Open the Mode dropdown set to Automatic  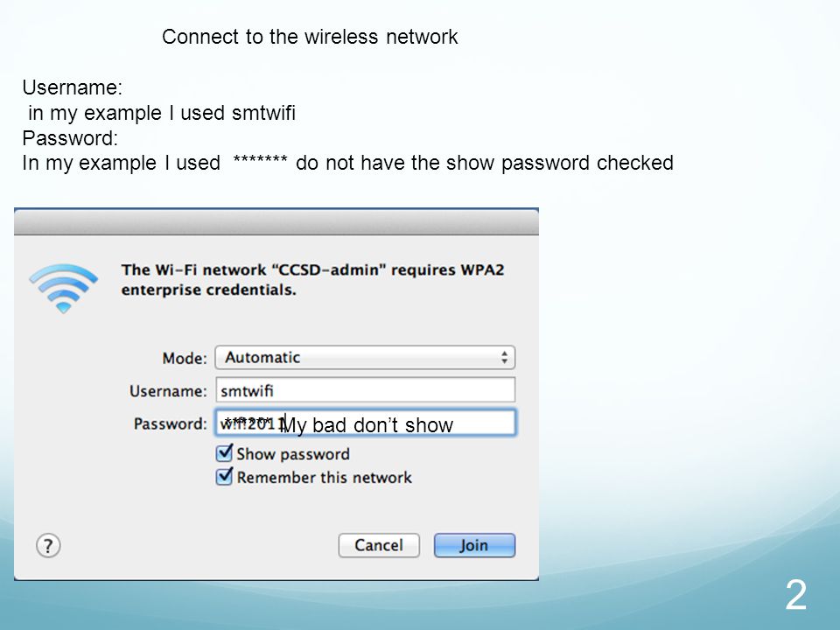point(365,357)
